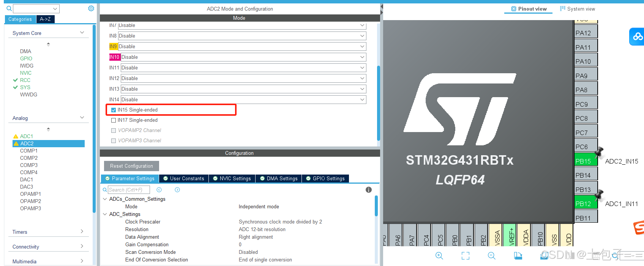Viewport: 644px width, 266px height.
Task: Switch to the A->Z tab
Action: [46, 19]
